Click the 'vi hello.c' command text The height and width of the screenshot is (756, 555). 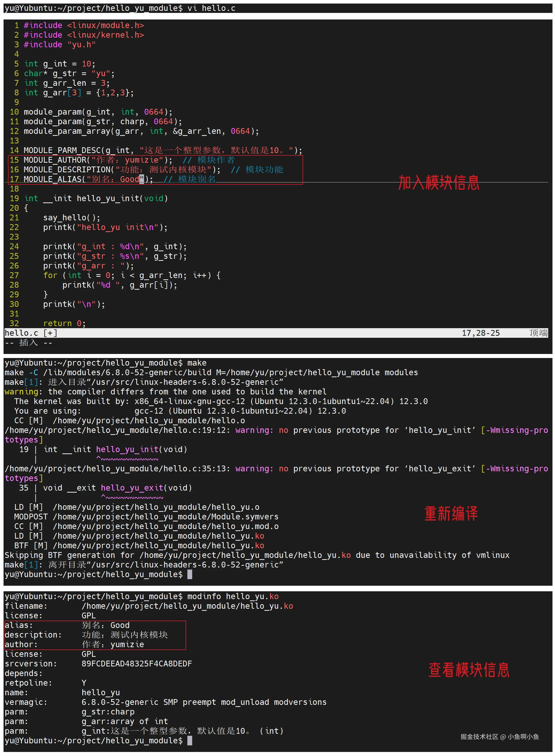(x=211, y=8)
